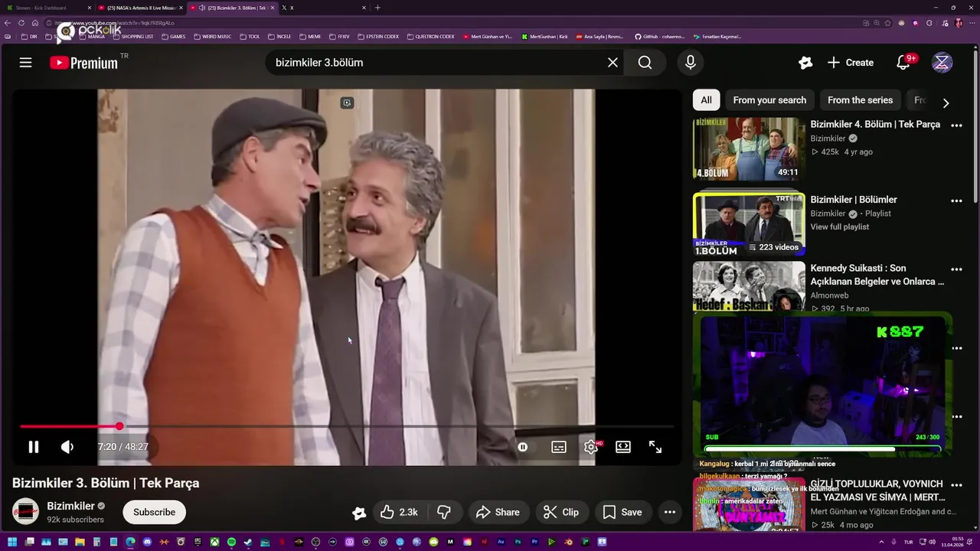
Task: Expand the GAMES bookmarks folder
Action: tap(173, 36)
